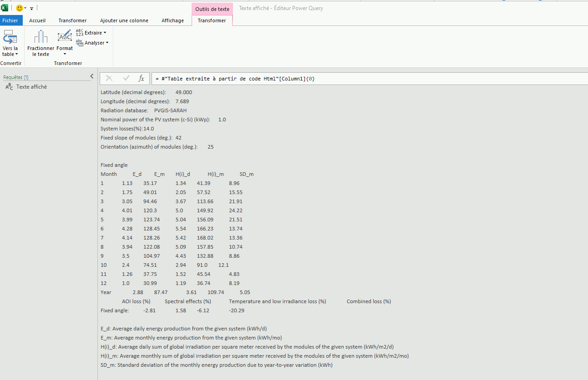Click the Fractionner le texte icon
This screenshot has height=380, width=588.
click(41, 37)
